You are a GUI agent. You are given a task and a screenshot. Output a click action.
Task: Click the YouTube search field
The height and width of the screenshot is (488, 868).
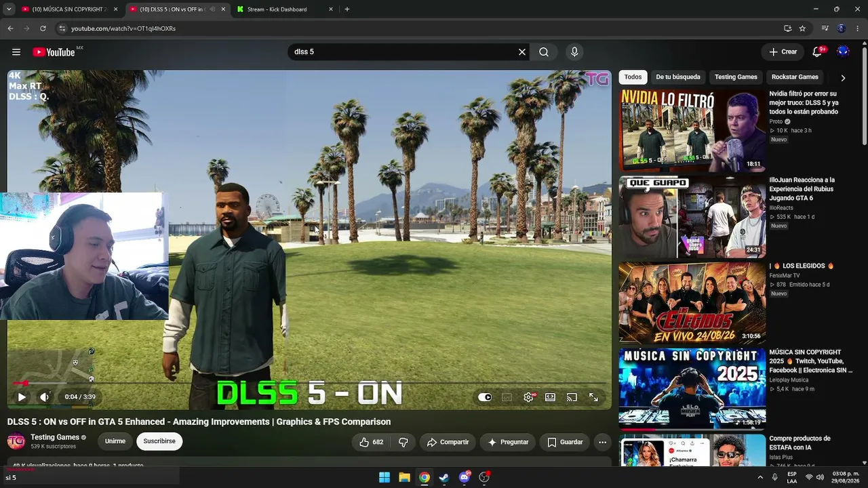pyautogui.click(x=403, y=52)
